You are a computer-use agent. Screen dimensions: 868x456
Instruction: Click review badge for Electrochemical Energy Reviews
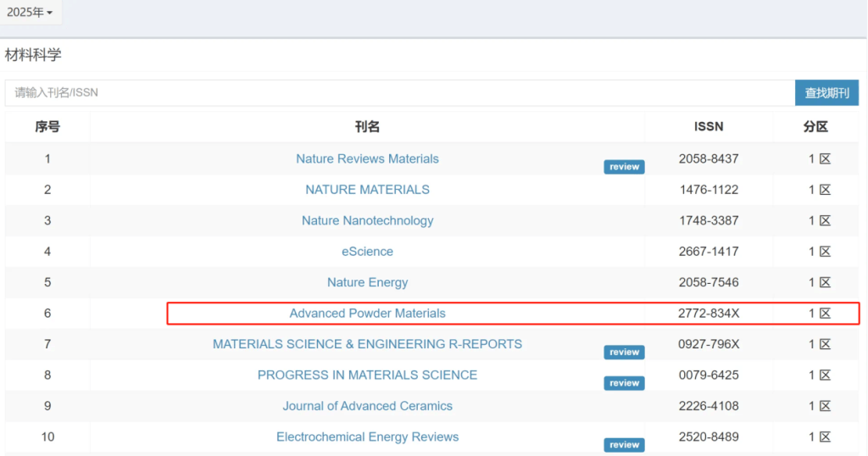tap(624, 445)
